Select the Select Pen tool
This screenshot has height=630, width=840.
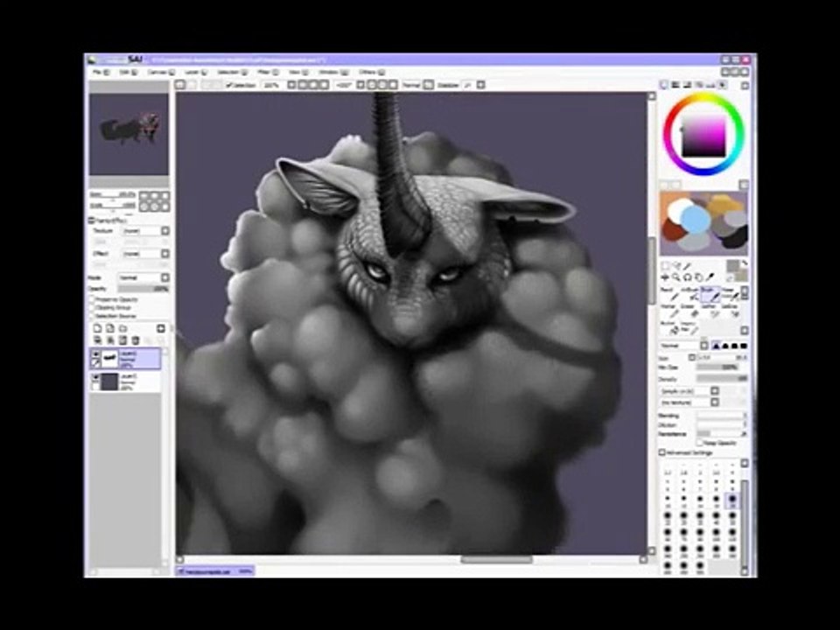click(710, 311)
